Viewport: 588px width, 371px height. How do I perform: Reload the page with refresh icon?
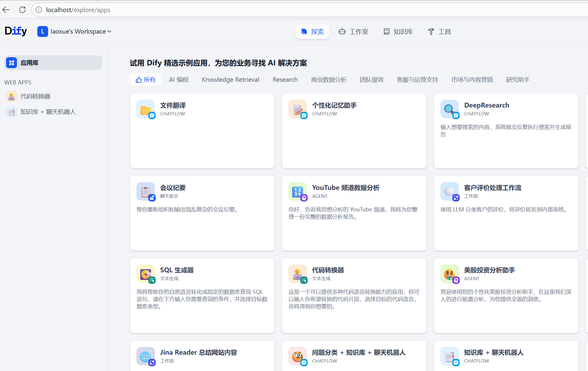pyautogui.click(x=22, y=10)
